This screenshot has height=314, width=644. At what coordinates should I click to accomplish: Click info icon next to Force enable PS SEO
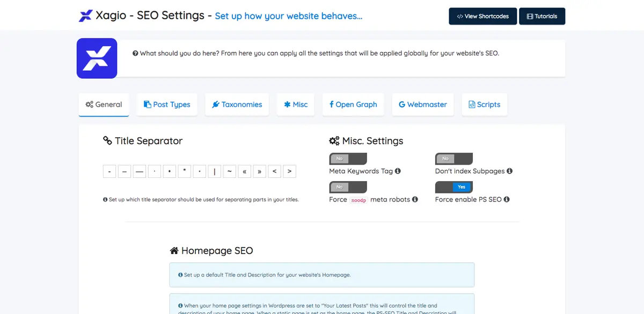coord(507,199)
